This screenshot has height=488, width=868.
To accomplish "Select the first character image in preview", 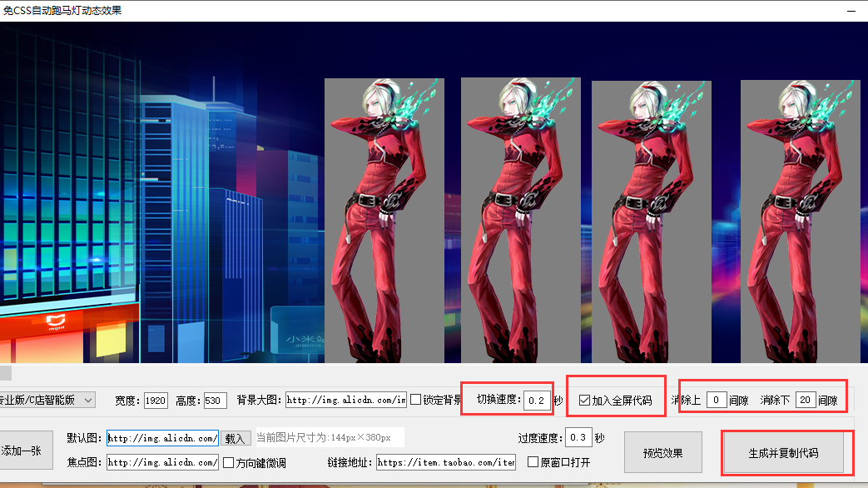I will point(384,221).
